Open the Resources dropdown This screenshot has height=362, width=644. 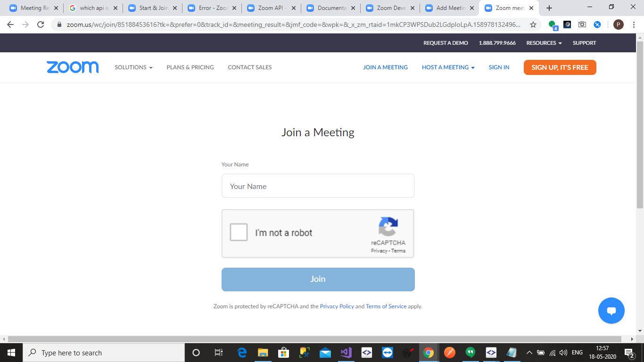click(544, 43)
